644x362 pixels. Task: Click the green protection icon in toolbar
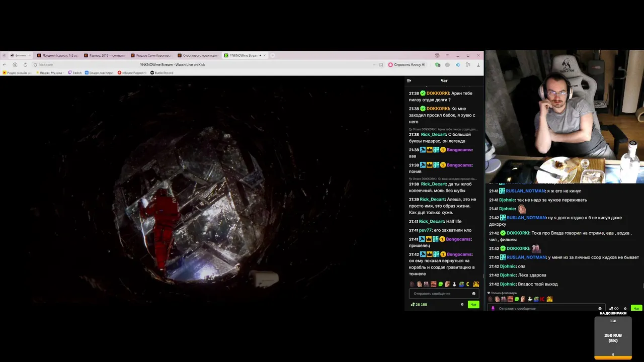(438, 65)
